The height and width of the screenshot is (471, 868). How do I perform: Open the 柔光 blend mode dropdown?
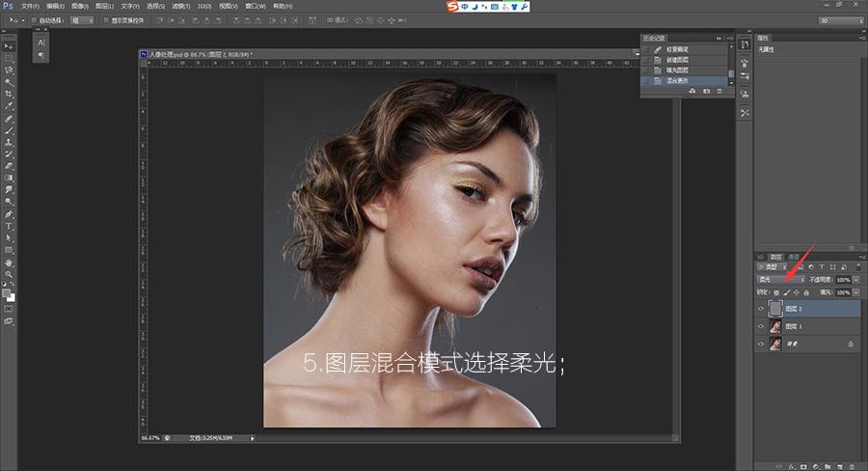tap(780, 279)
